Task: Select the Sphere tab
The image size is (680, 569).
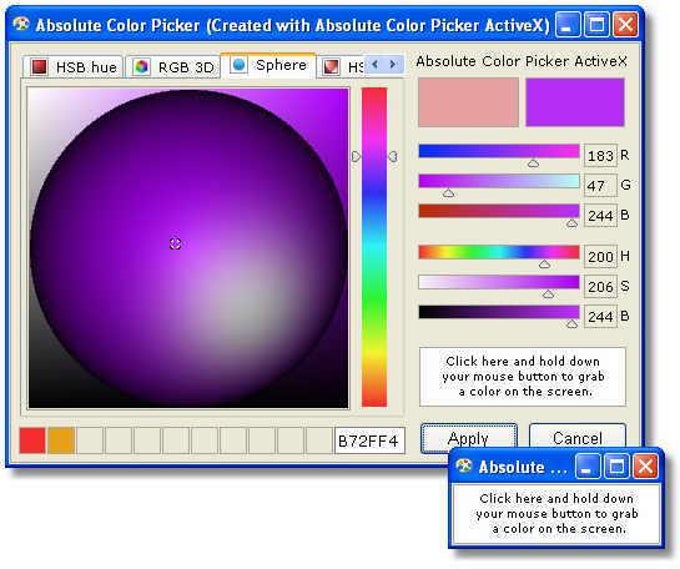Action: pos(268,65)
